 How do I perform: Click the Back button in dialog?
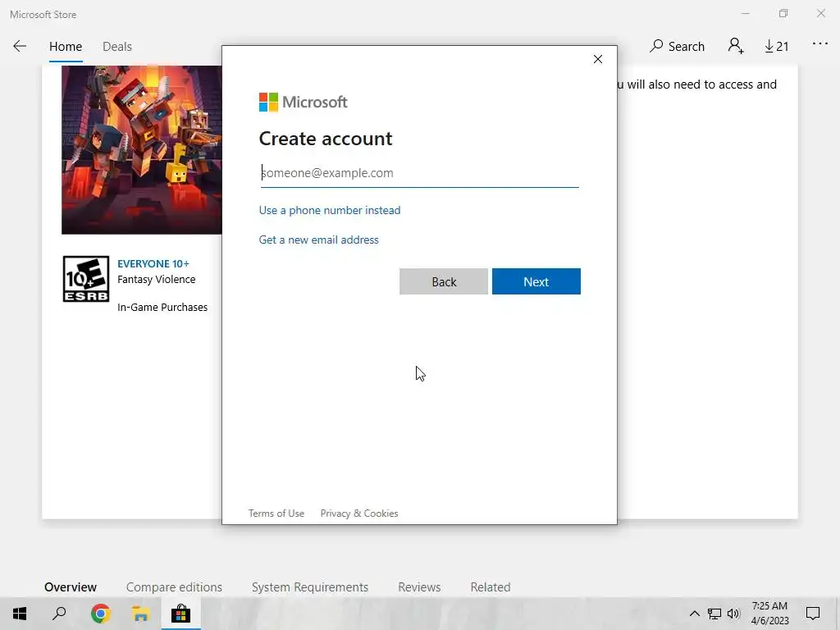pyautogui.click(x=444, y=281)
